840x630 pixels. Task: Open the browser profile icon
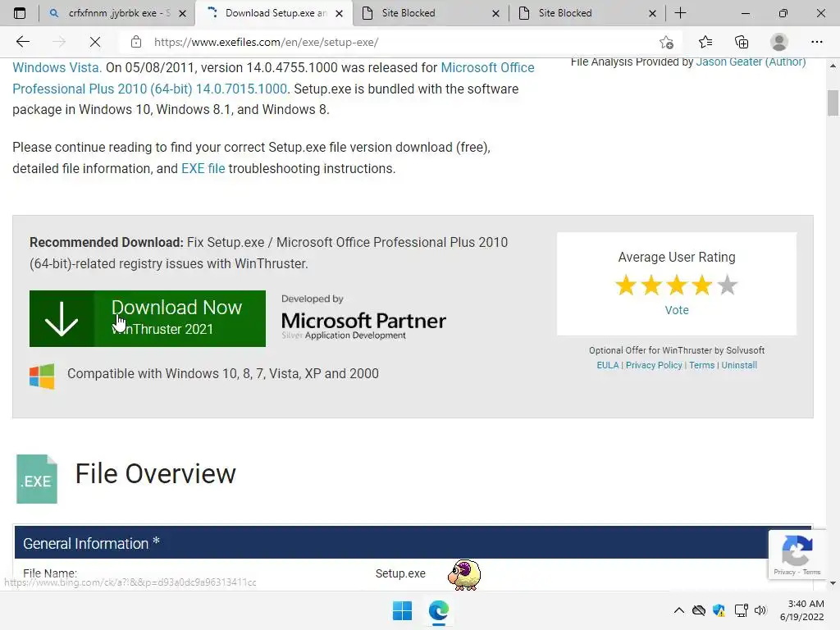[779, 42]
